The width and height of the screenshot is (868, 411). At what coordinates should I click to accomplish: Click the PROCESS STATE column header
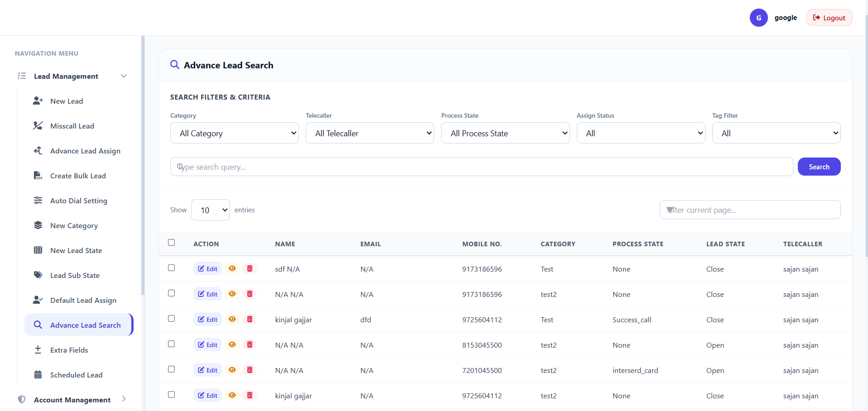tap(638, 244)
